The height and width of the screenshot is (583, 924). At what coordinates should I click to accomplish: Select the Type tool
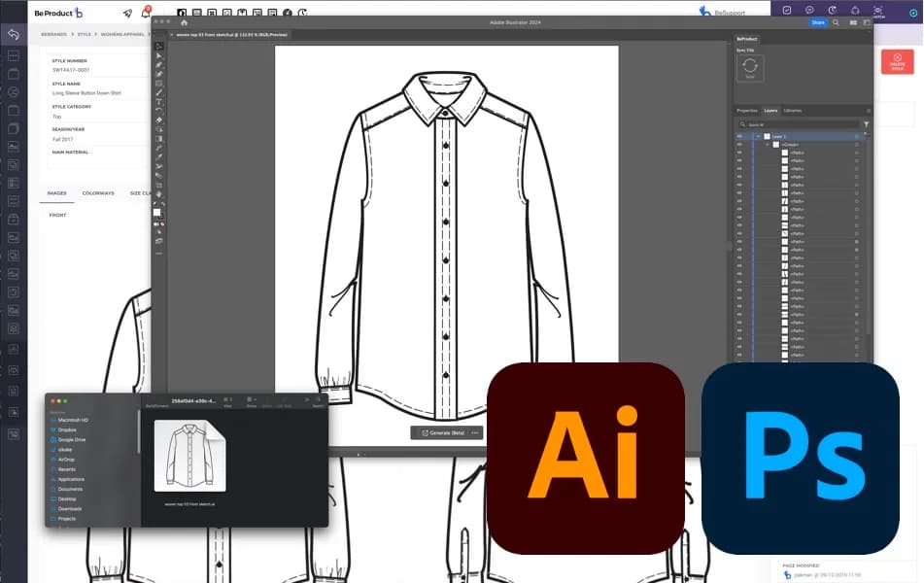tap(159, 101)
